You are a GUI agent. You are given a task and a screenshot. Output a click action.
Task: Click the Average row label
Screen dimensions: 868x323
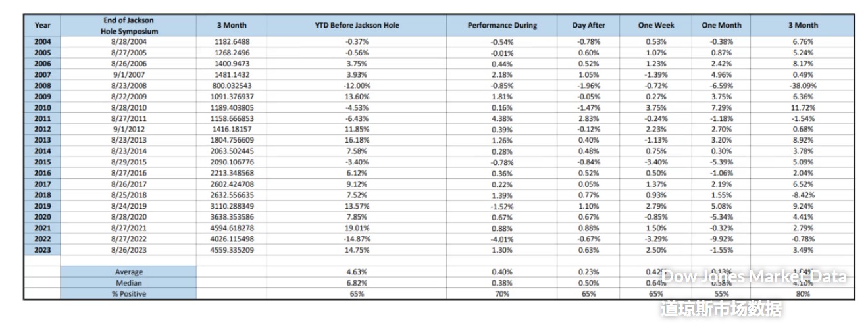click(128, 272)
